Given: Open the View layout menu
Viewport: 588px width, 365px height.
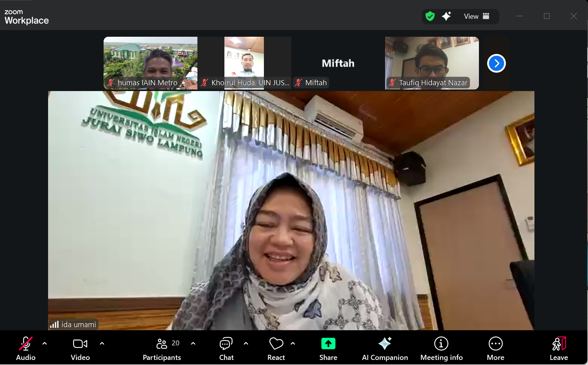Looking at the screenshot, I should pyautogui.click(x=476, y=16).
